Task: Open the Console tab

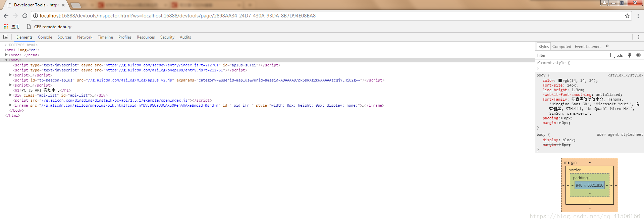Action: coord(45,37)
